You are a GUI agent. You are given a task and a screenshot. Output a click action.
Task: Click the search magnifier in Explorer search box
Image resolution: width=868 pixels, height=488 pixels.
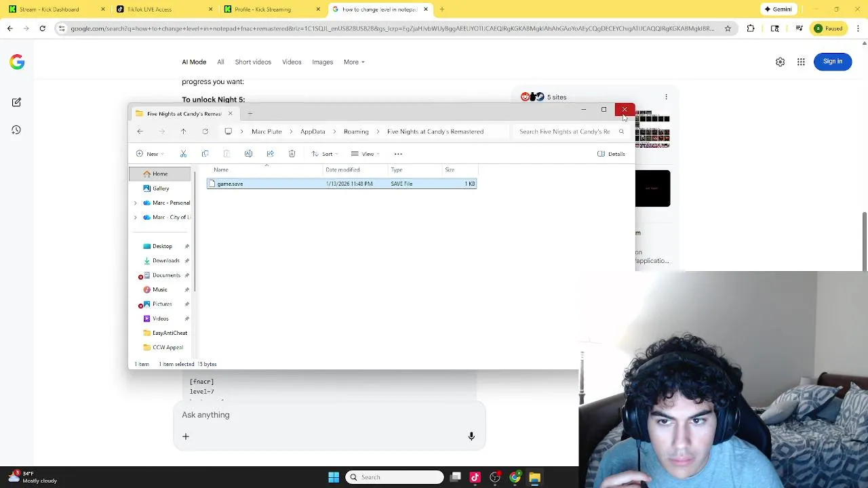pyautogui.click(x=621, y=131)
